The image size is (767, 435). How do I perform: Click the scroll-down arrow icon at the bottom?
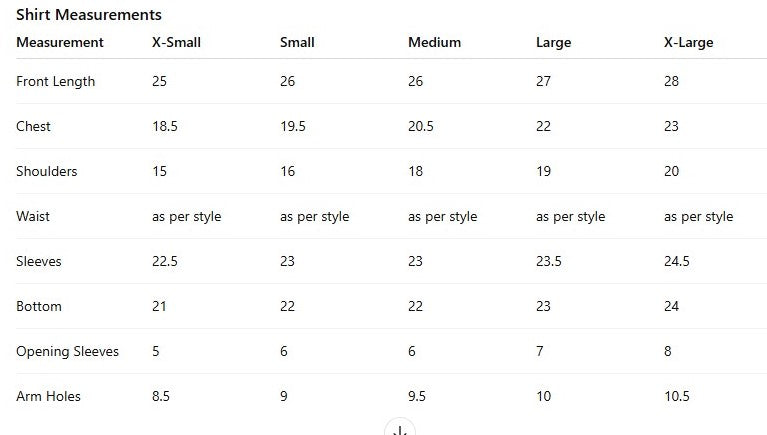(400, 430)
